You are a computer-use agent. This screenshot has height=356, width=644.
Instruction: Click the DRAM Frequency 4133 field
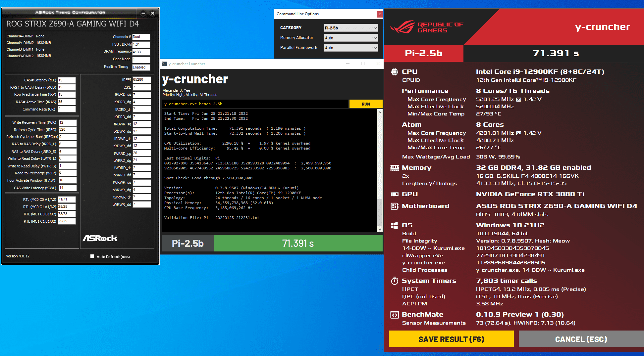click(x=141, y=52)
